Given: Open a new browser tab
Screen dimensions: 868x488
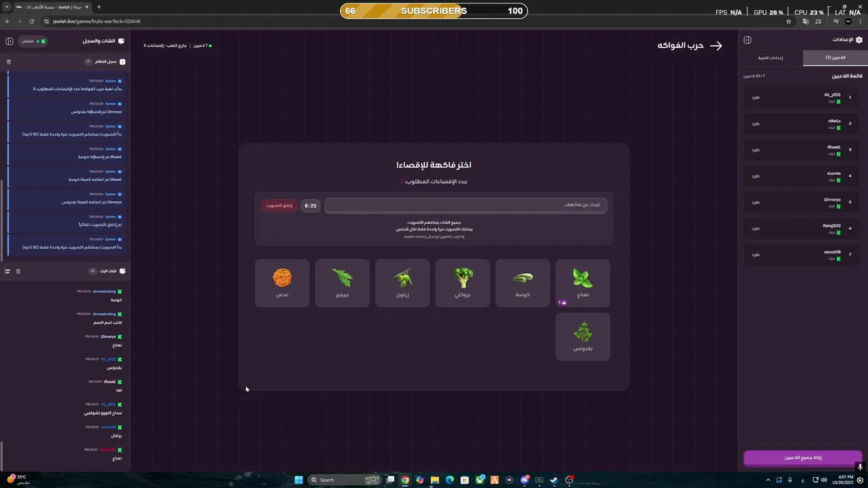Looking at the screenshot, I should point(99,7).
